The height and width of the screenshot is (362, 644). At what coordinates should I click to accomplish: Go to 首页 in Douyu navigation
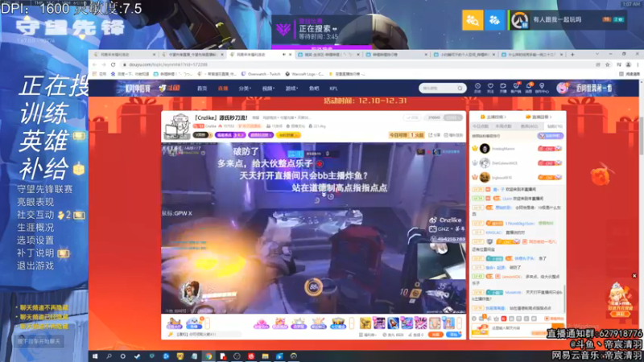(202, 88)
